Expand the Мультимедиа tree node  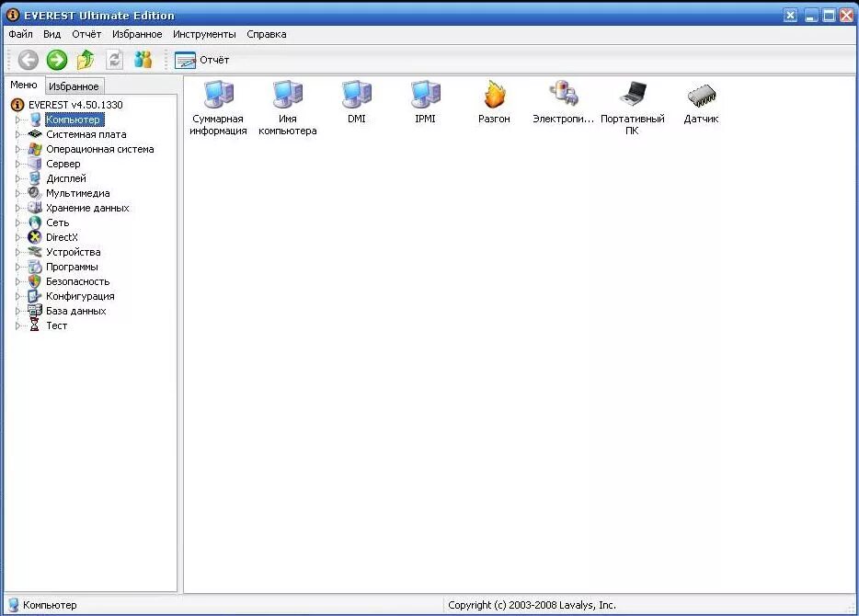[17, 193]
